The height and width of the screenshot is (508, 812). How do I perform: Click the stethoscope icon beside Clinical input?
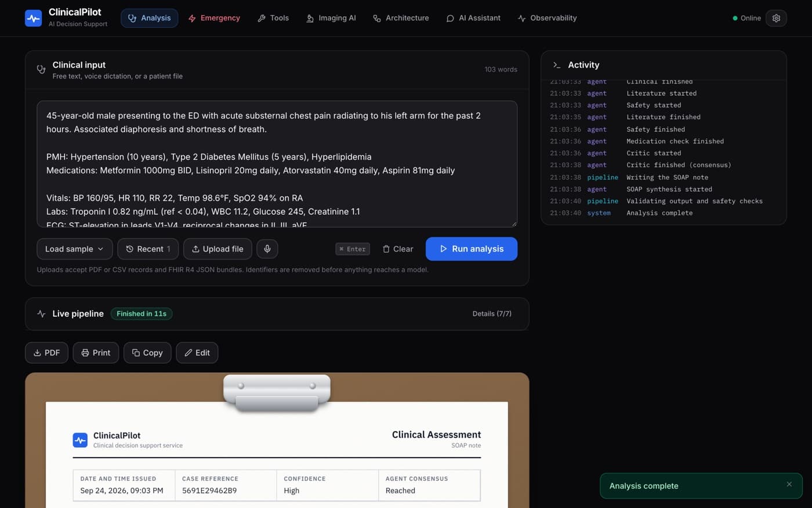click(x=41, y=69)
